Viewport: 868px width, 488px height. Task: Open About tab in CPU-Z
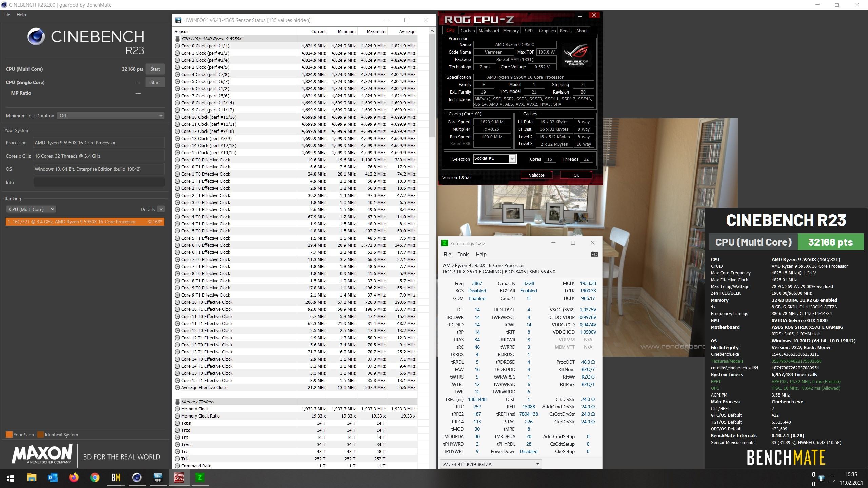(582, 30)
